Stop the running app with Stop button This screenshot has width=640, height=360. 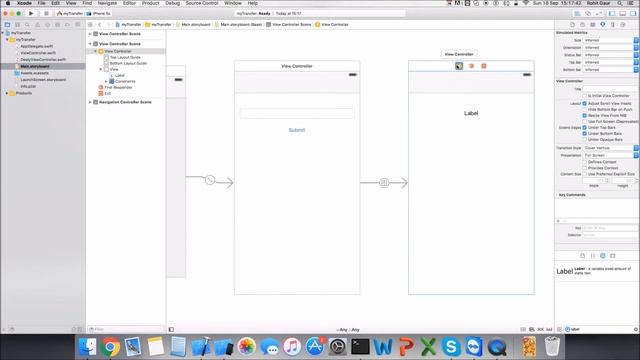click(46, 13)
